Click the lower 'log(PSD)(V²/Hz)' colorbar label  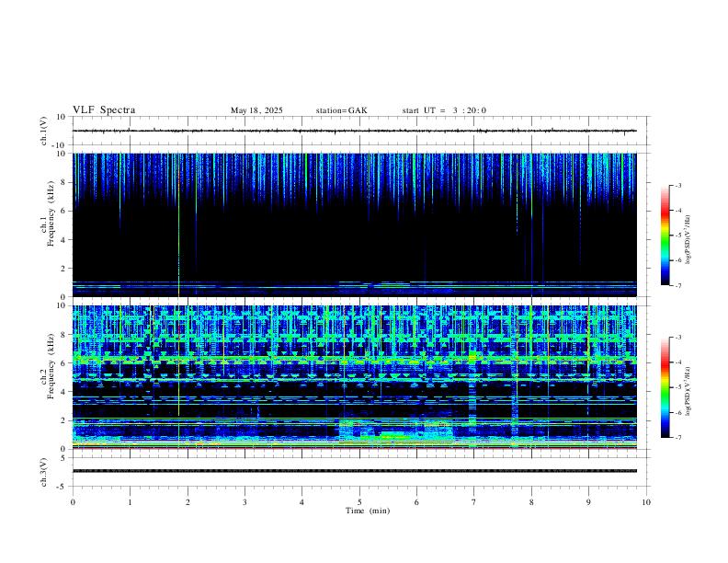pyautogui.click(x=688, y=391)
